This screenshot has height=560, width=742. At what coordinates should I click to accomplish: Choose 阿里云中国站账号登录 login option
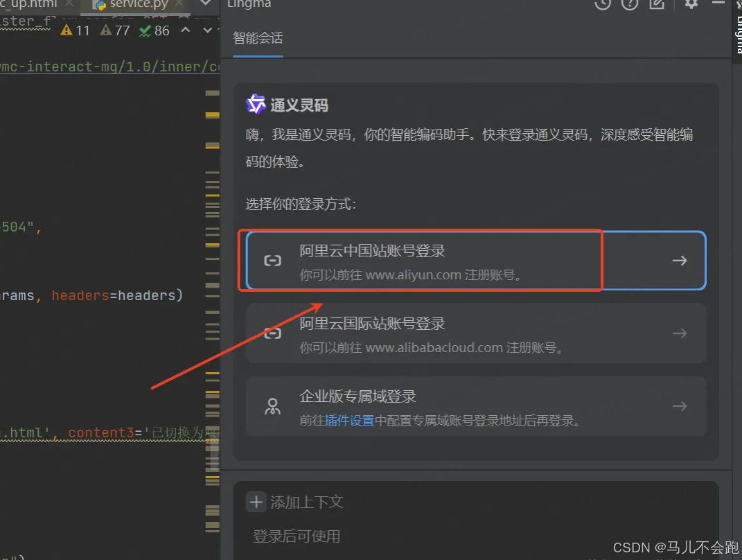click(476, 261)
